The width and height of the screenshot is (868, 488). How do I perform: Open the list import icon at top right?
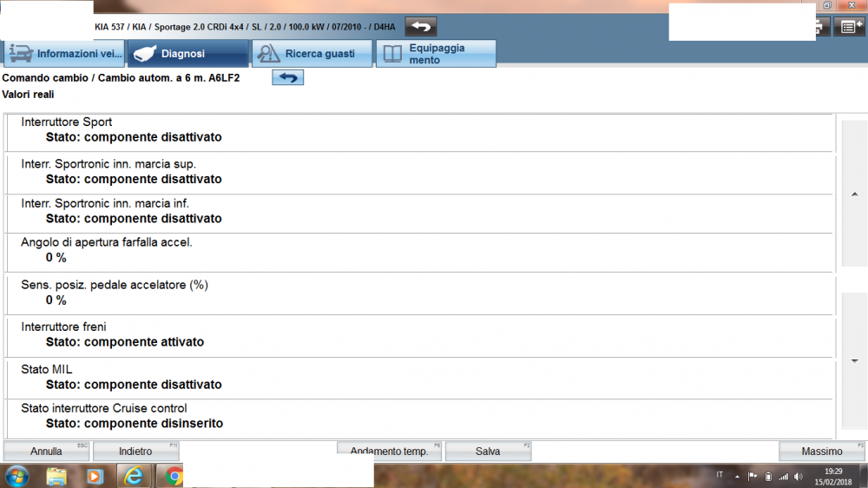click(849, 27)
